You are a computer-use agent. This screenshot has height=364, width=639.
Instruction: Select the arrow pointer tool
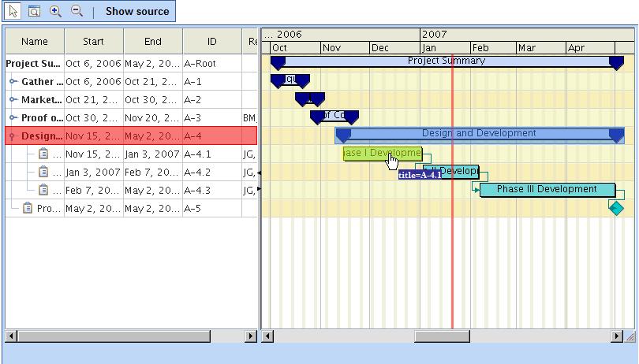[13, 11]
